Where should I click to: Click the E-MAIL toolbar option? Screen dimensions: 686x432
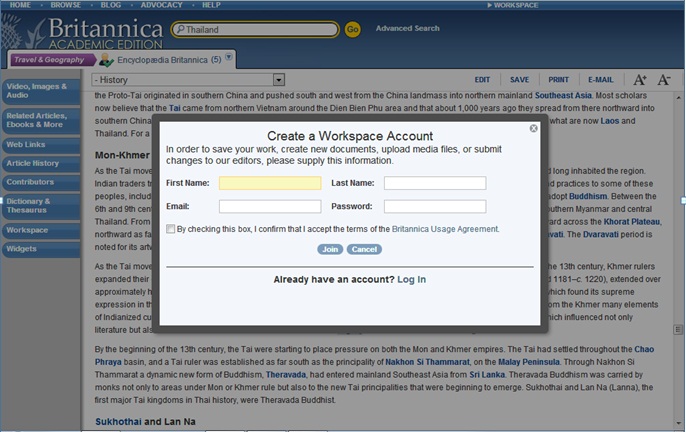tap(601, 80)
